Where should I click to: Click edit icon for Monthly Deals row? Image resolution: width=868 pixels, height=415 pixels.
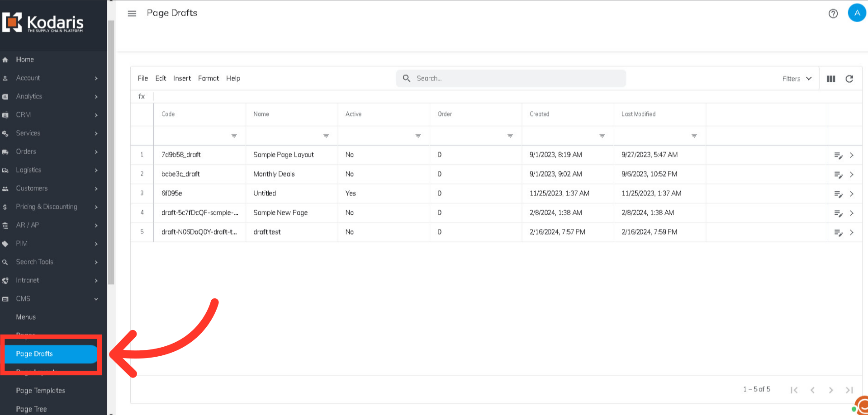click(x=838, y=175)
